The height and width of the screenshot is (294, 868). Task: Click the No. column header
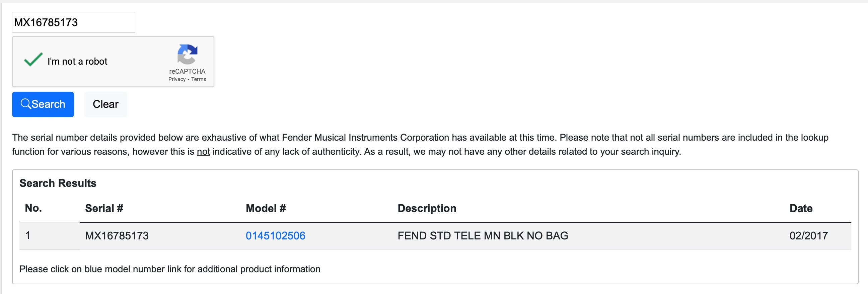coord(33,208)
